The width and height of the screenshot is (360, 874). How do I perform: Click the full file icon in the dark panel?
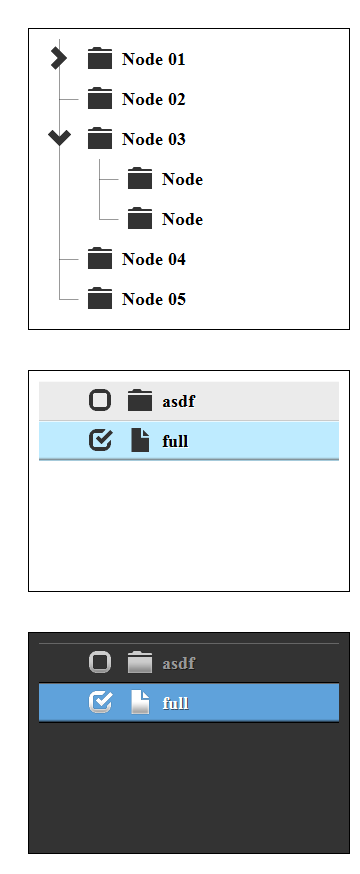140,702
